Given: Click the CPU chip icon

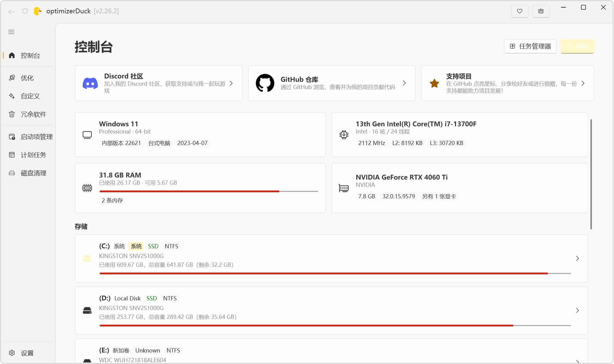Looking at the screenshot, I should pyautogui.click(x=344, y=135).
